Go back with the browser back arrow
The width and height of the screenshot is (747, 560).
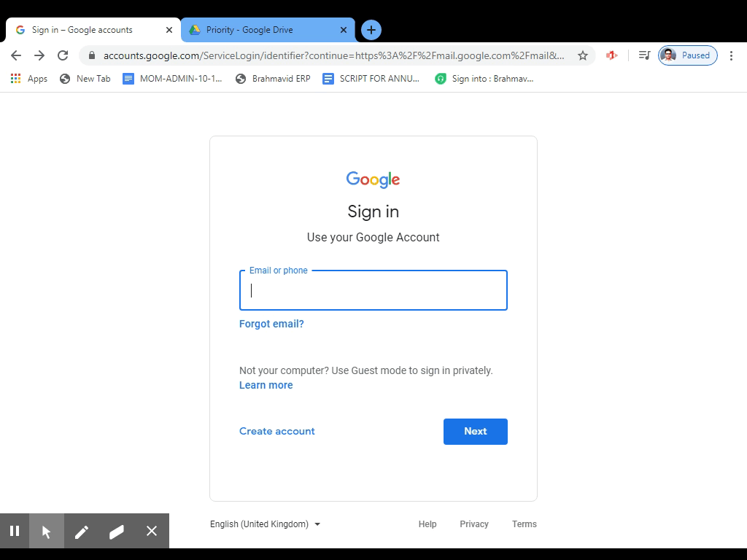point(16,55)
